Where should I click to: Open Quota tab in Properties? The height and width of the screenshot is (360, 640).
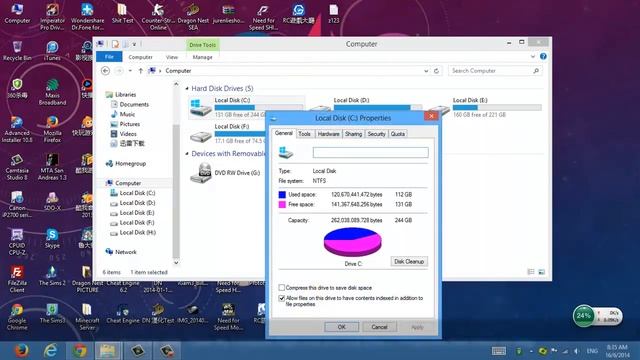coord(398,134)
